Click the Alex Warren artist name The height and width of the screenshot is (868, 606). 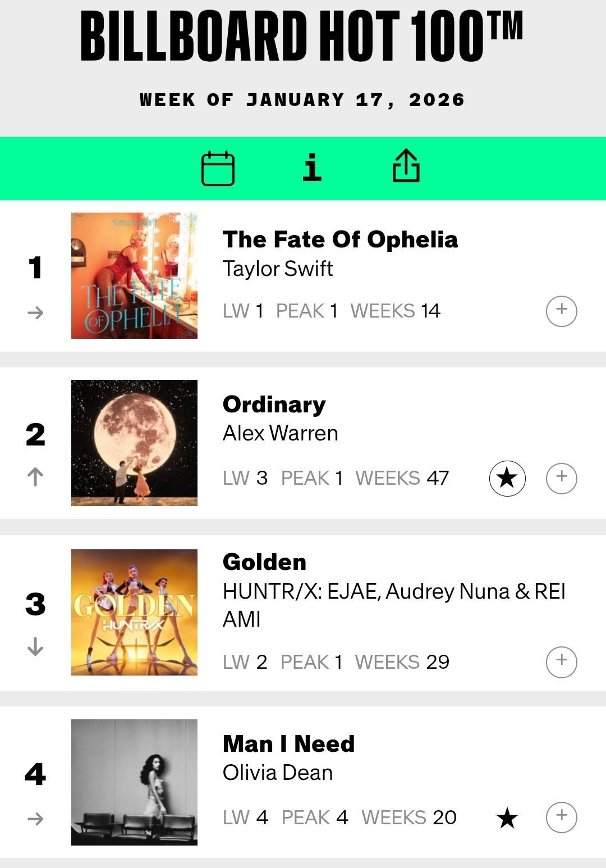click(281, 433)
